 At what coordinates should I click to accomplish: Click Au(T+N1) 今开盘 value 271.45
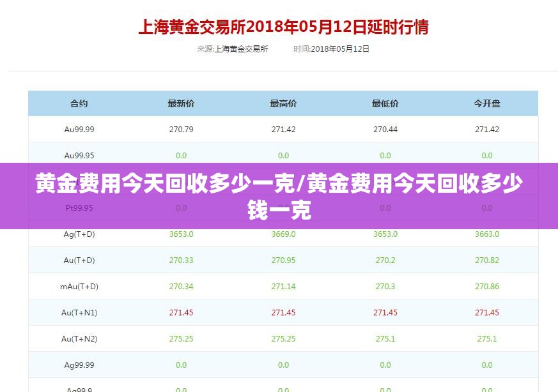[x=487, y=313]
